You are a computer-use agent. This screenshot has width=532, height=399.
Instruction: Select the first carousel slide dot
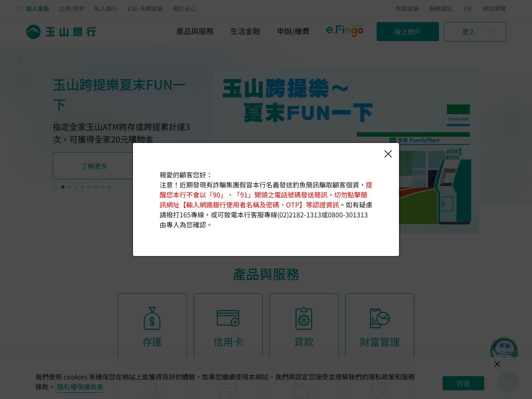(x=56, y=187)
